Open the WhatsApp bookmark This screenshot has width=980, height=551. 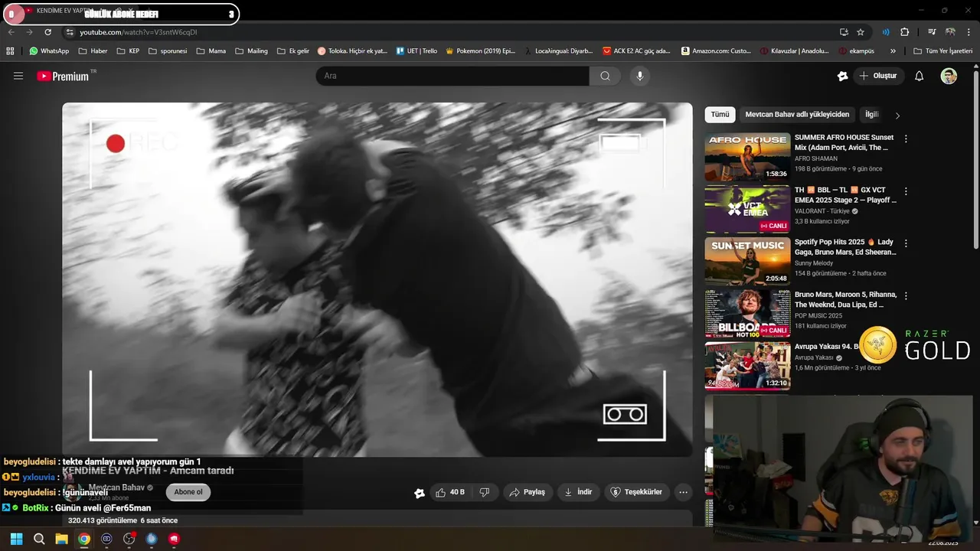[x=49, y=51]
